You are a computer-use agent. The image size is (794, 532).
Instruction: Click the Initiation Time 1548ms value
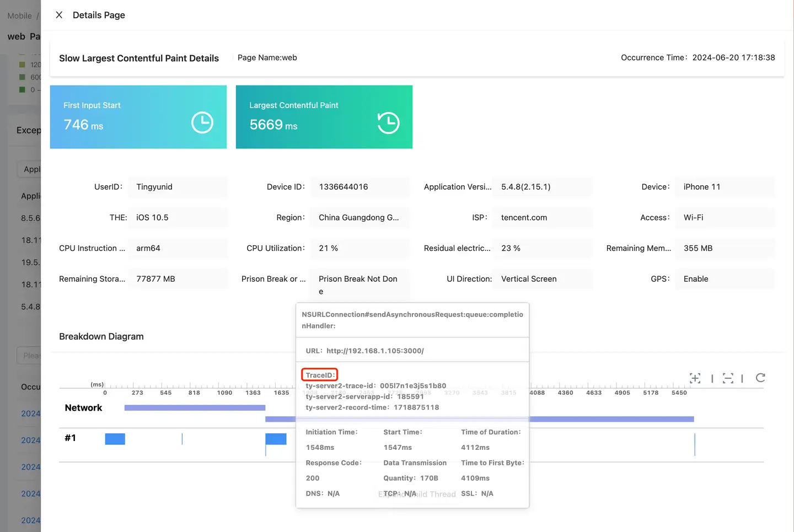point(320,448)
